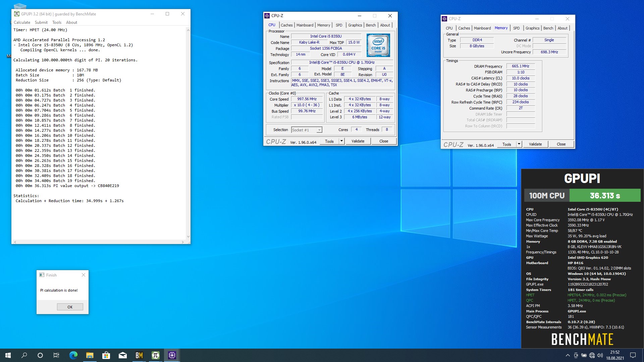The width and height of the screenshot is (644, 362).
Task: Open taskbar search magnifier
Action: (24, 355)
